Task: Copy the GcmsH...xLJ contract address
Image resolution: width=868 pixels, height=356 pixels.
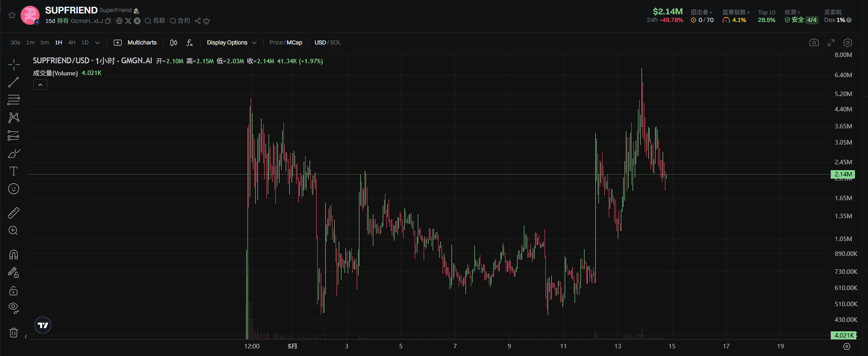Action: coord(108,21)
